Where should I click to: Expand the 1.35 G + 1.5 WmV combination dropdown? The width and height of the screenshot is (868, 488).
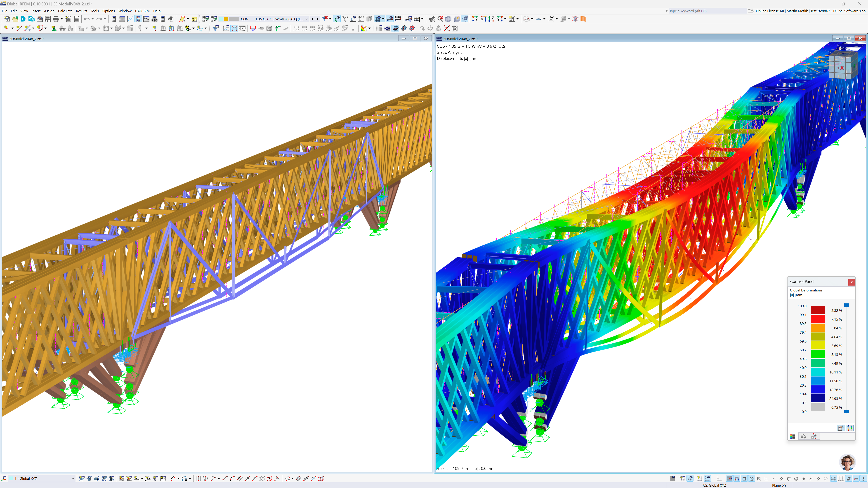tap(307, 19)
